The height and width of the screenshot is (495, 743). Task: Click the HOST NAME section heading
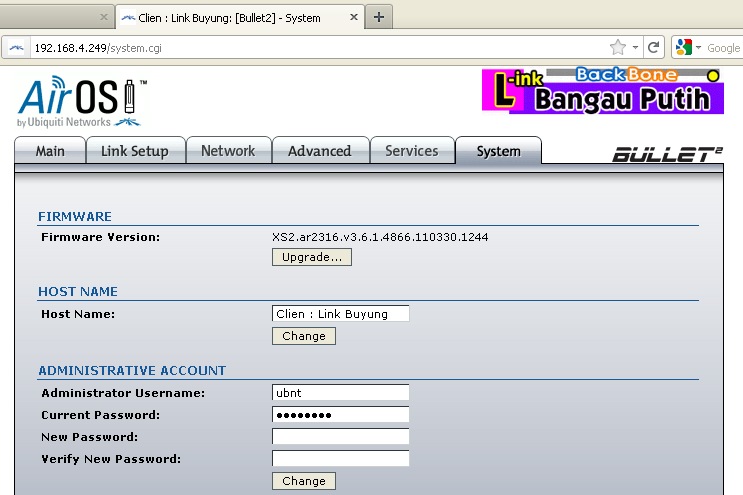tap(78, 291)
